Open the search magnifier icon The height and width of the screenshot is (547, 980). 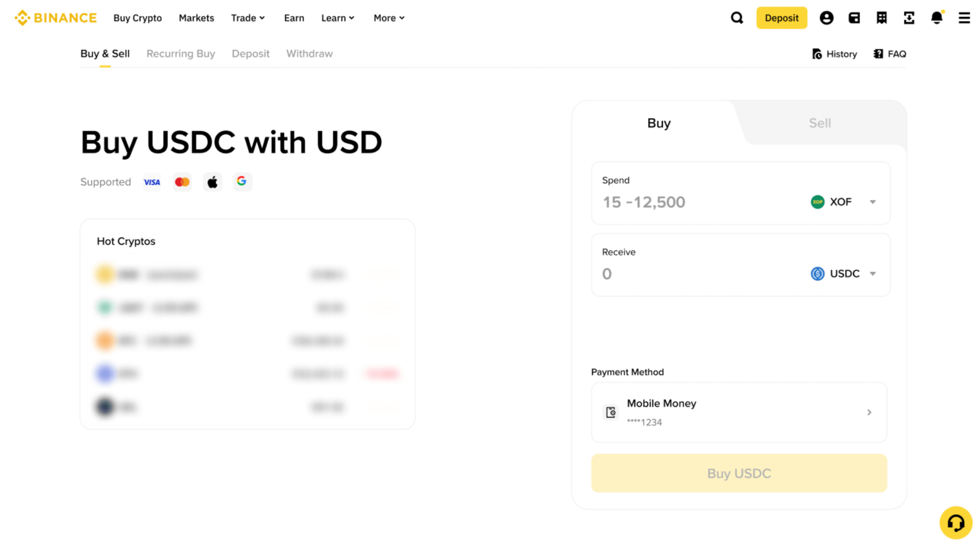737,18
